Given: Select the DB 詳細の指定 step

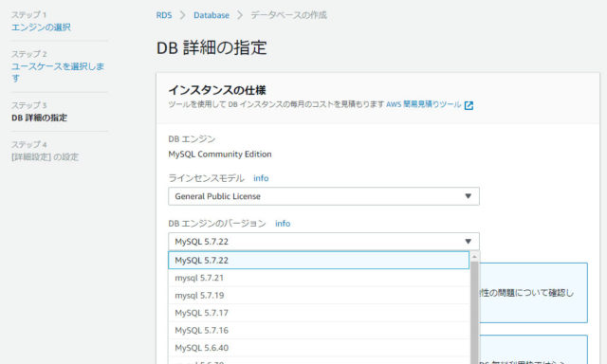Looking at the screenshot, I should coord(39,118).
